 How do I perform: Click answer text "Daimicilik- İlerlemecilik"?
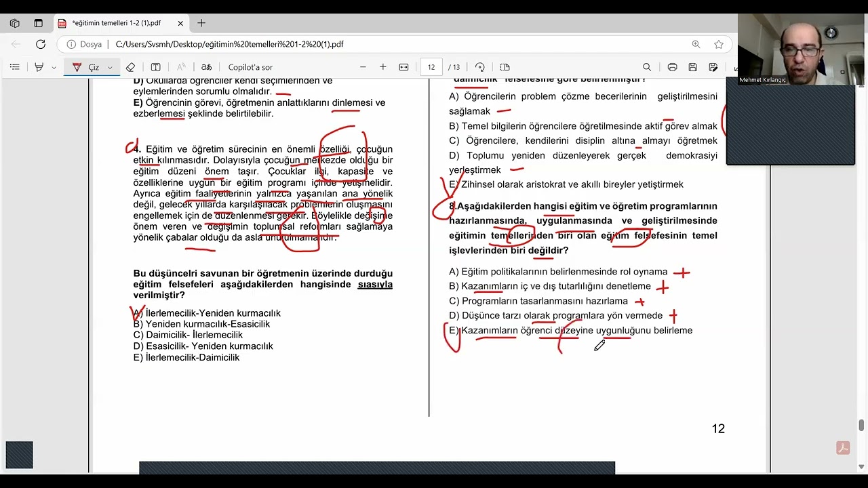[194, 335]
